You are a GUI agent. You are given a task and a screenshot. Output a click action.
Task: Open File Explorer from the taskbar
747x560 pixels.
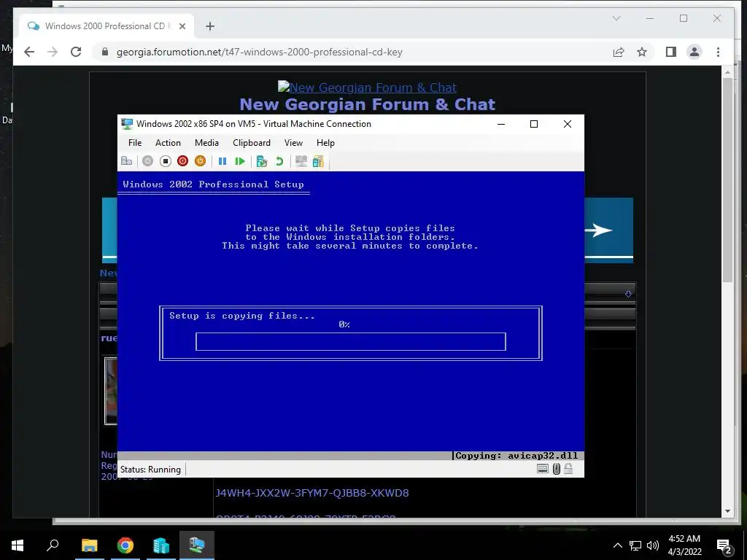[x=89, y=545]
